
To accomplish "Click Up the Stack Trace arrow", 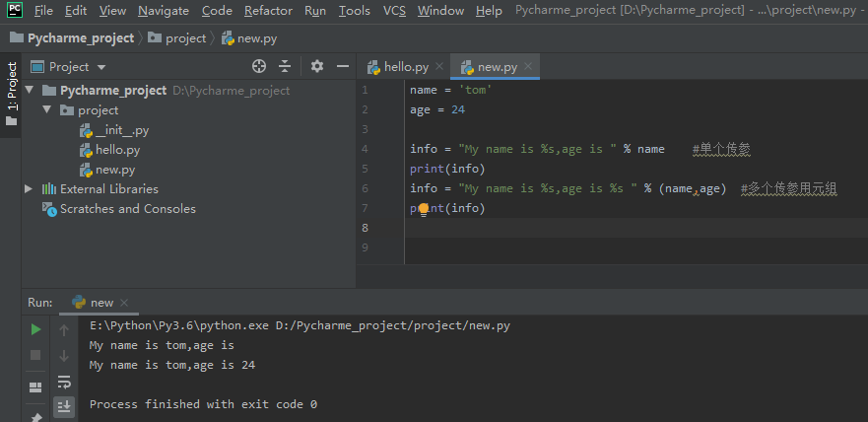I will click(64, 330).
